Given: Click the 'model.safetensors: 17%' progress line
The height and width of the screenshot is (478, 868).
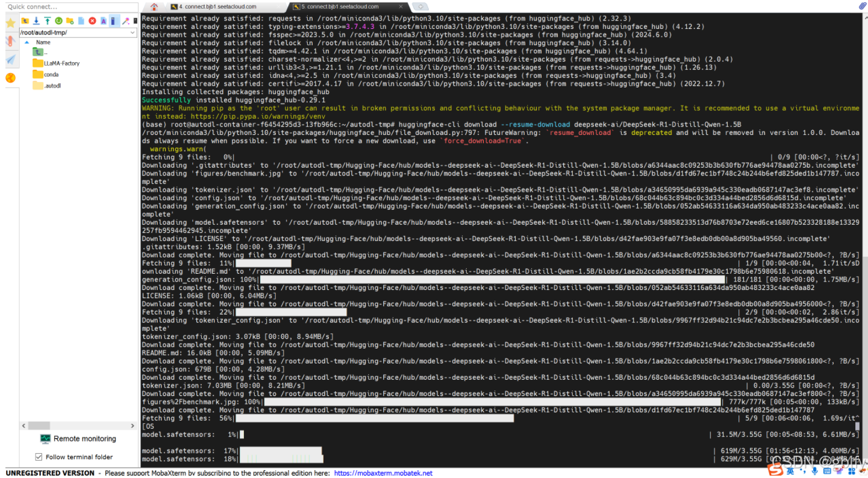Looking at the screenshot, I should pyautogui.click(x=500, y=451).
